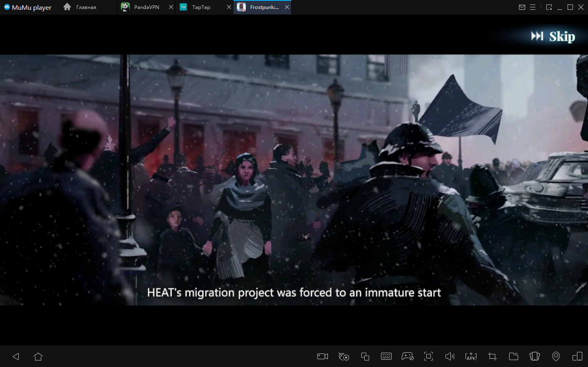Shake the device using the shake icon

(535, 356)
